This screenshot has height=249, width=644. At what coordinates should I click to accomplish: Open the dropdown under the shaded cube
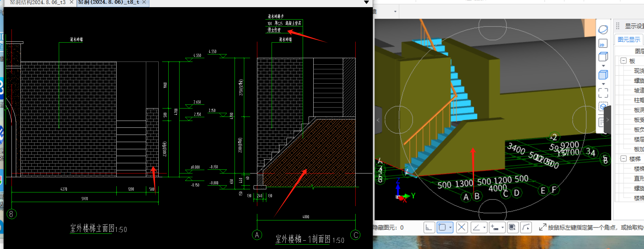603,84
